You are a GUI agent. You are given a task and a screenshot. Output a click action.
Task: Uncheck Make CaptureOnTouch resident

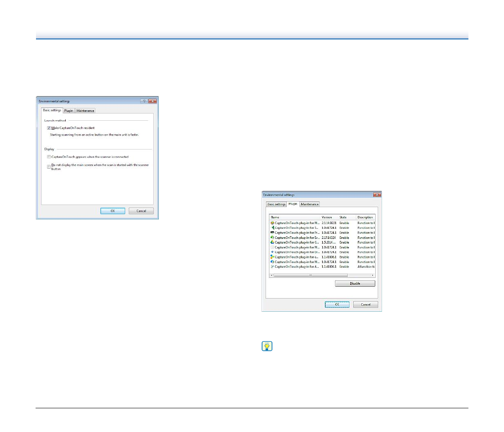49,128
